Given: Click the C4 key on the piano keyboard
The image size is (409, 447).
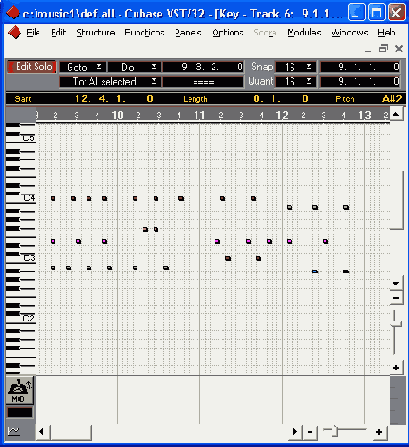Looking at the screenshot, I should coord(21,198).
